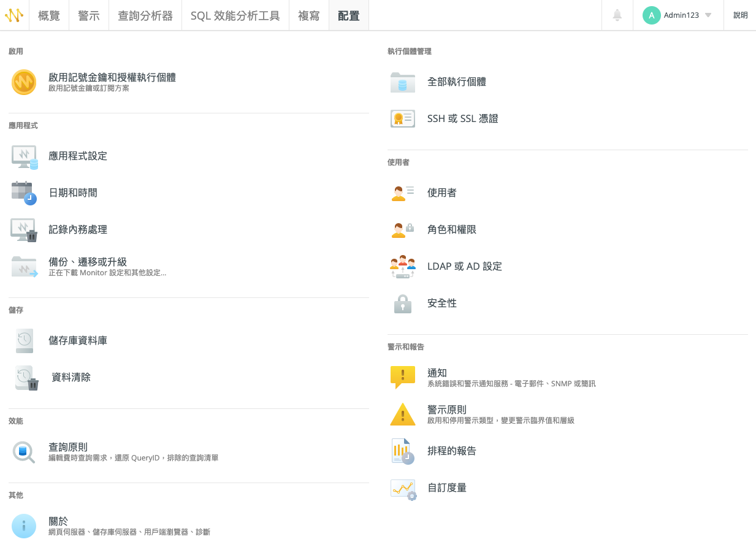Expand the Admin123 user dropdown arrow
This screenshot has height=542, width=756.
(708, 15)
